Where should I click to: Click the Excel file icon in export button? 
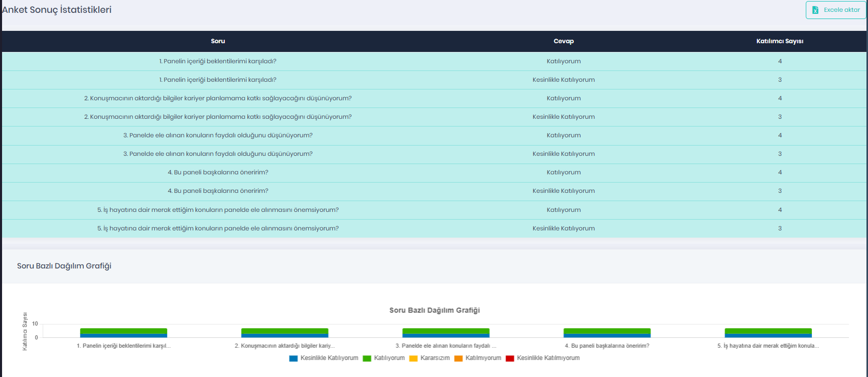coord(815,10)
